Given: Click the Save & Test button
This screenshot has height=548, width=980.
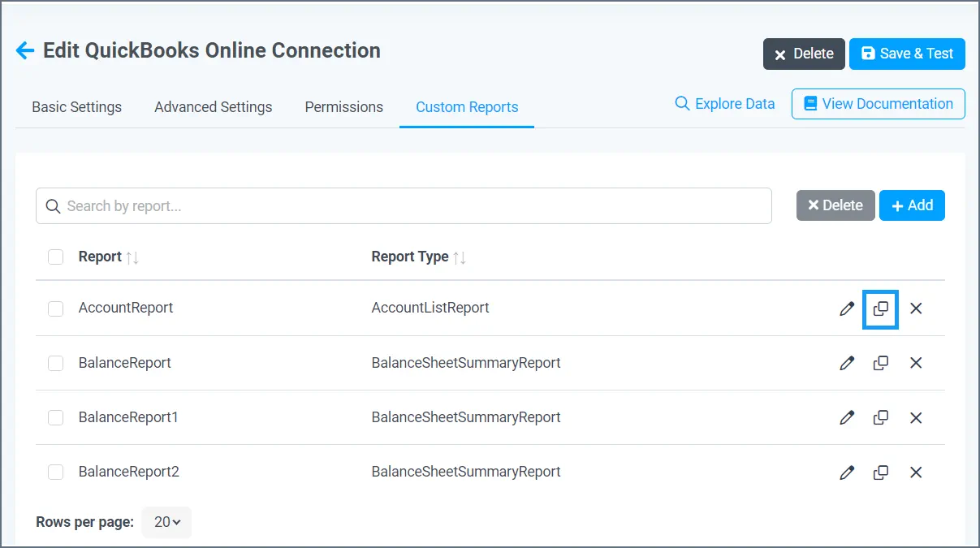Looking at the screenshot, I should [907, 54].
